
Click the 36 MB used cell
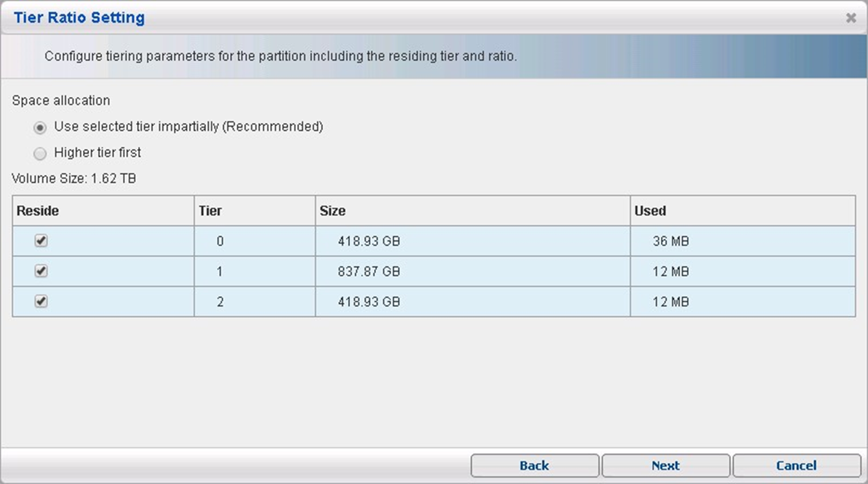[671, 241]
